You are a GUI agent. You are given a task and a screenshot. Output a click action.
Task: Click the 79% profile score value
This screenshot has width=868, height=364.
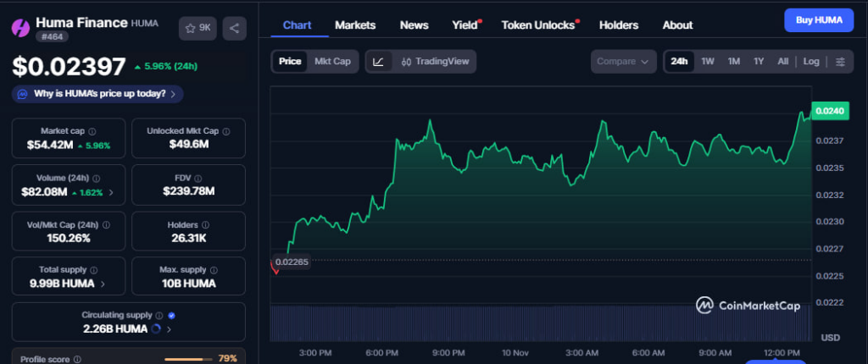(227, 359)
